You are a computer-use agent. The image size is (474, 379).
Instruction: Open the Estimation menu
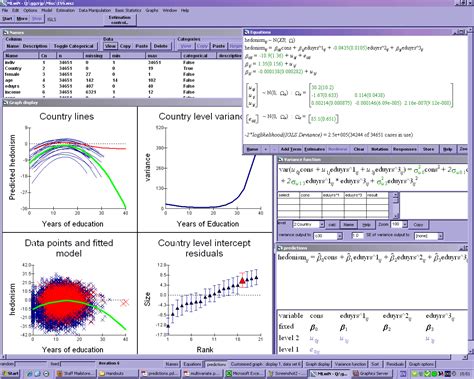65,10
